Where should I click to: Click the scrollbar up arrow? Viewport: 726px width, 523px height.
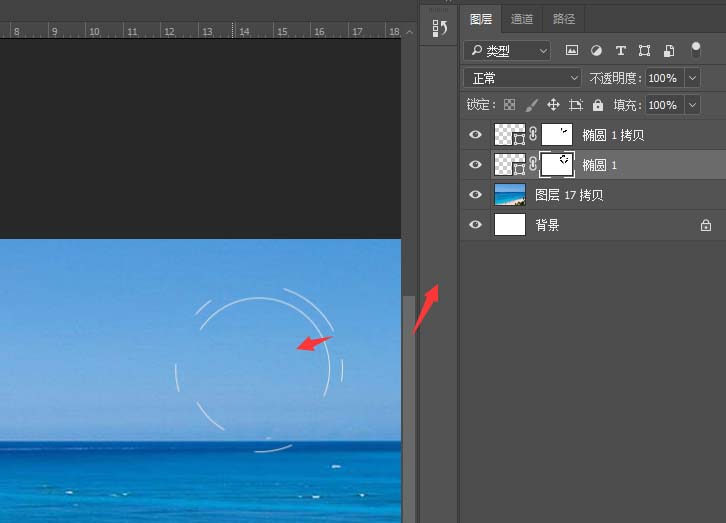[x=409, y=32]
